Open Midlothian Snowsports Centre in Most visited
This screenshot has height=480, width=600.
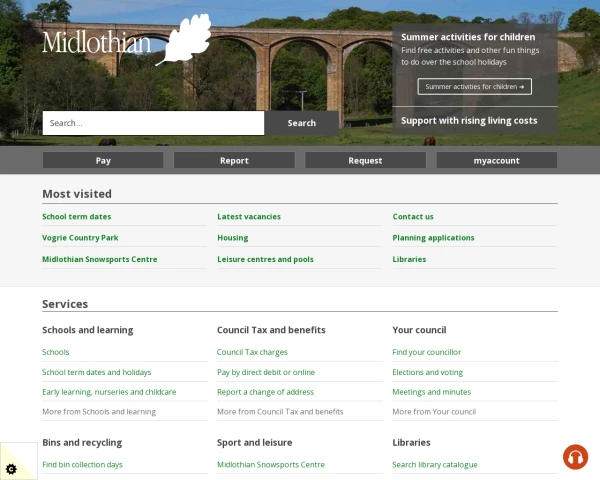(x=99, y=259)
